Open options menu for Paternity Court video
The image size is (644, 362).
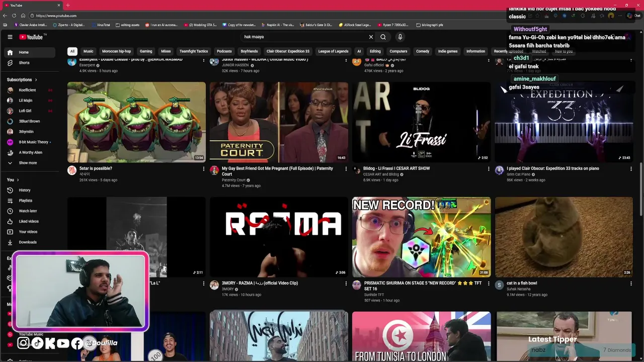click(x=346, y=169)
